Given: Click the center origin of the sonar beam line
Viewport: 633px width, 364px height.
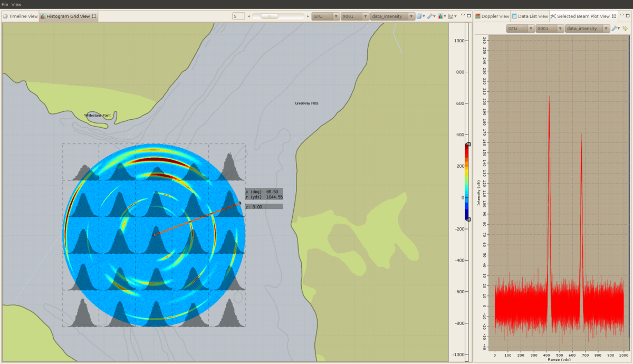Looking at the screenshot, I should click(154, 235).
